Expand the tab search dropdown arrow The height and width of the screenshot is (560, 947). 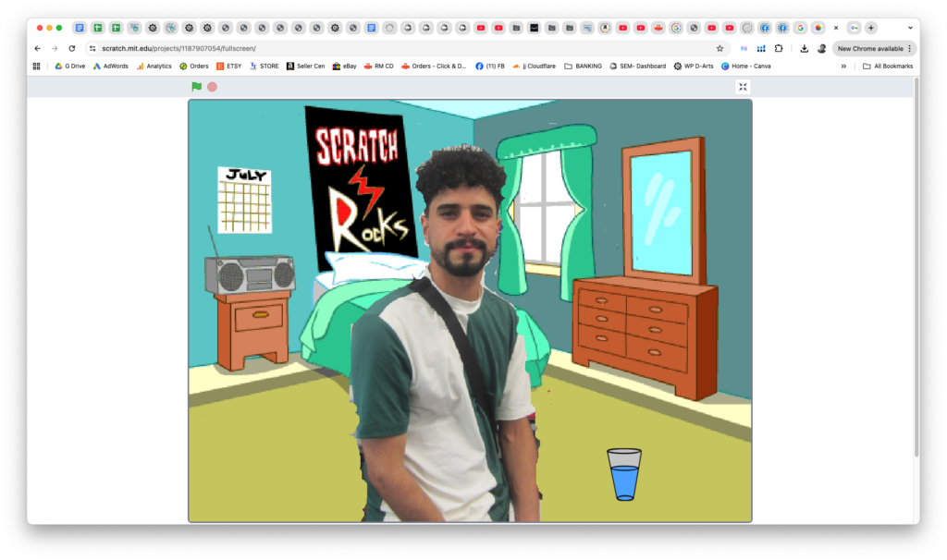click(x=909, y=28)
